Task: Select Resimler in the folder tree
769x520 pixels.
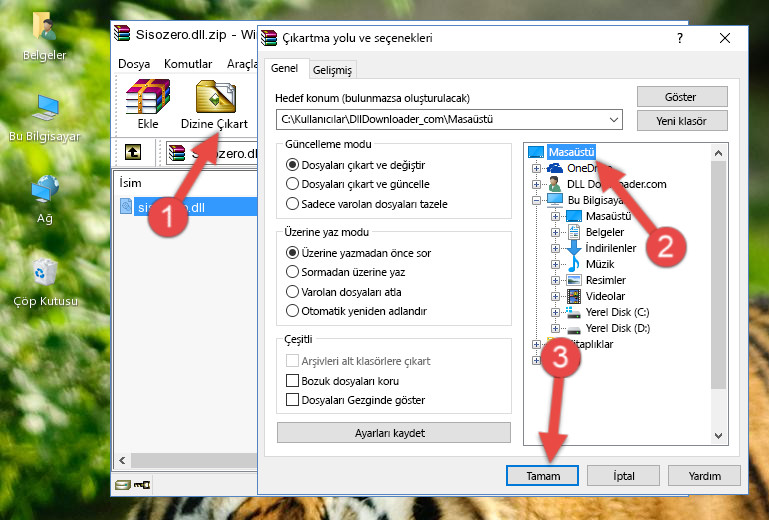Action: 606,280
